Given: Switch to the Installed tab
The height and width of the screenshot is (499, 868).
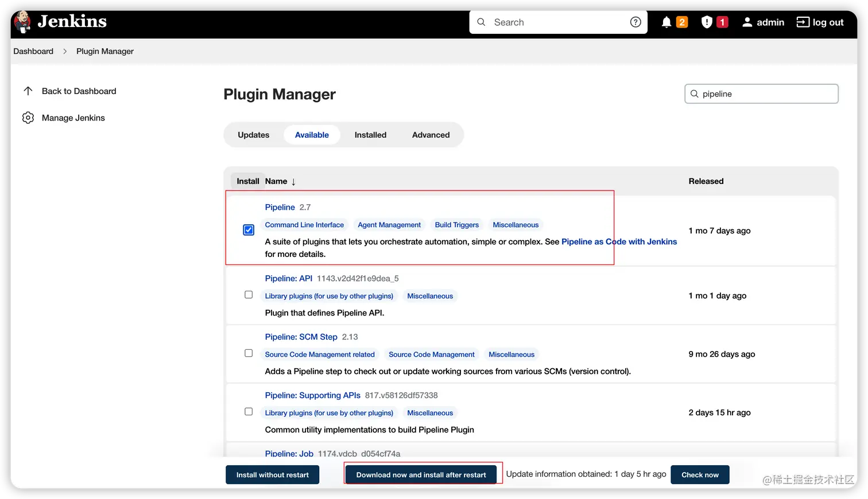Looking at the screenshot, I should 370,135.
